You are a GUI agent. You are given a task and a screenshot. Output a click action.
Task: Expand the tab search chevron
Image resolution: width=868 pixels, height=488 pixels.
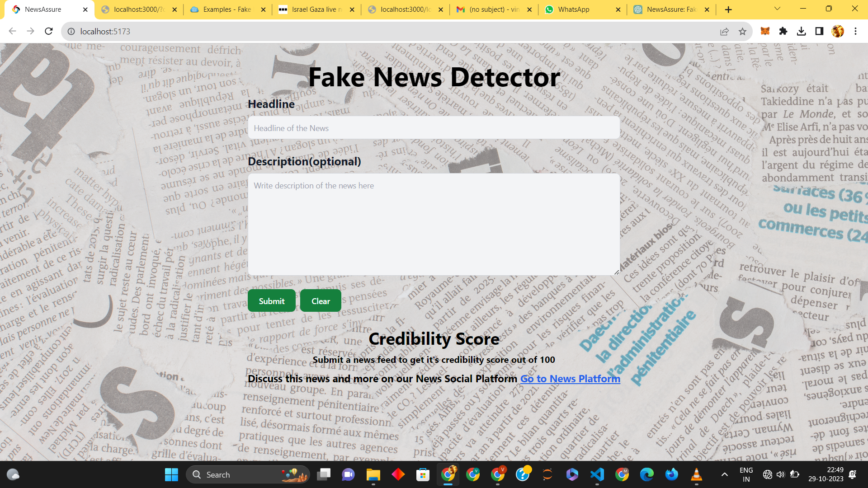[777, 9]
